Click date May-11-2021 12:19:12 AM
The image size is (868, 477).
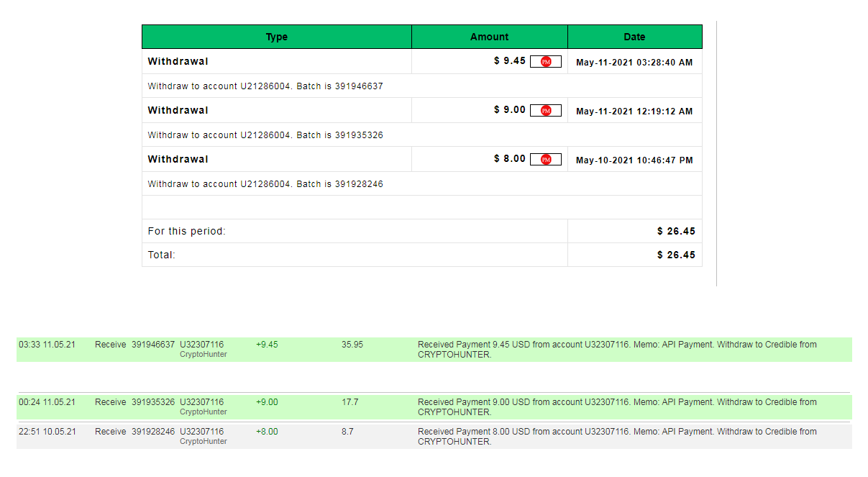click(x=634, y=112)
